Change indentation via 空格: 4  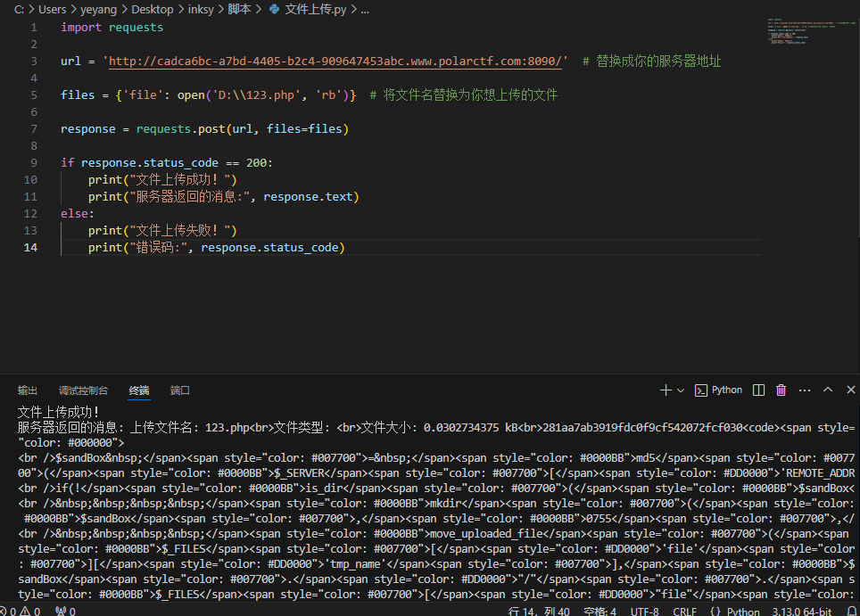coord(600,611)
